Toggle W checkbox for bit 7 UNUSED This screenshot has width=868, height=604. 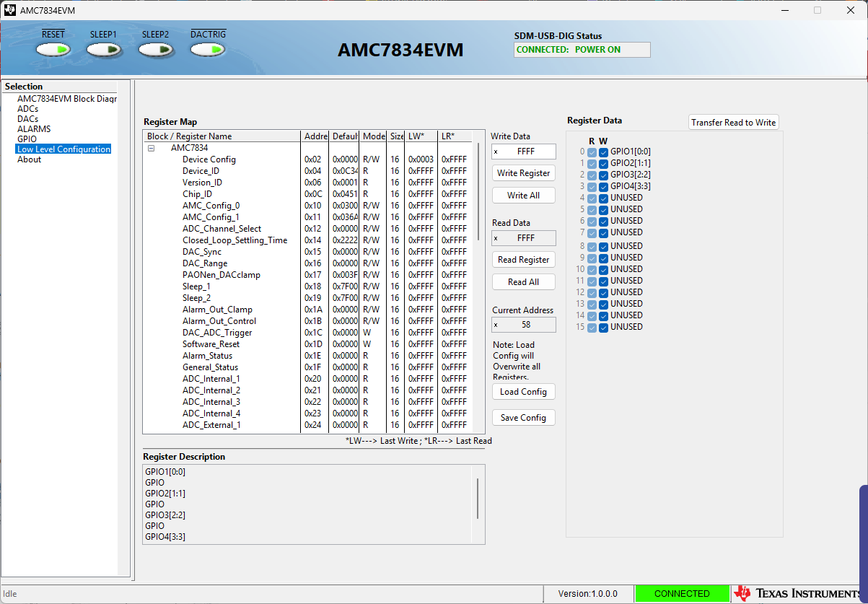[603, 233]
